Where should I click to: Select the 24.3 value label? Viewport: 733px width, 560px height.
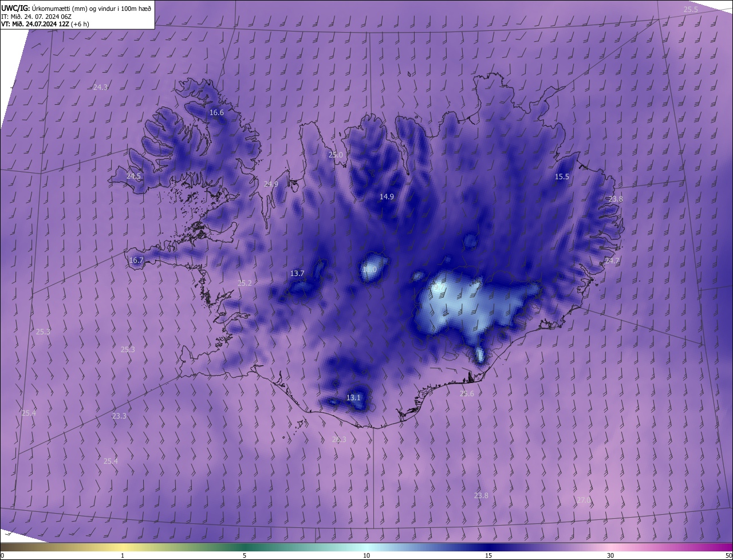click(x=100, y=87)
